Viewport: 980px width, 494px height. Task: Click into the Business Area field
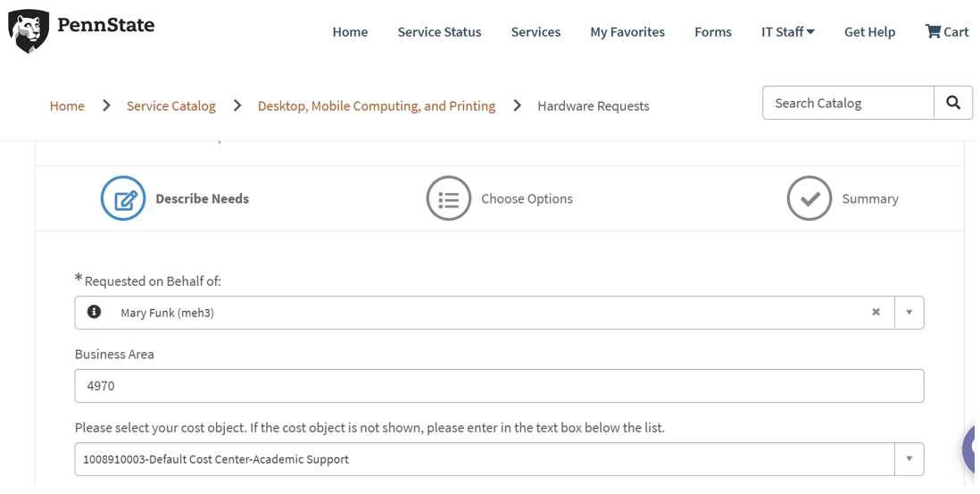[499, 386]
